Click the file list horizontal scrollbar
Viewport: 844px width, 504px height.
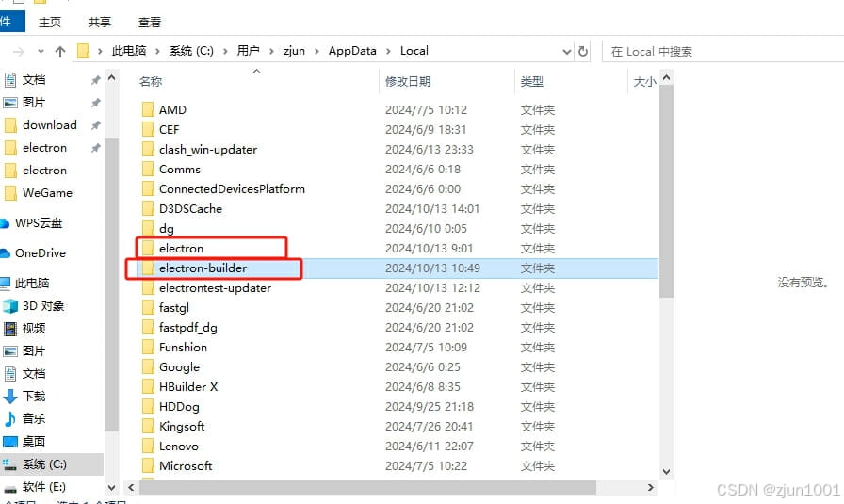coord(367,487)
